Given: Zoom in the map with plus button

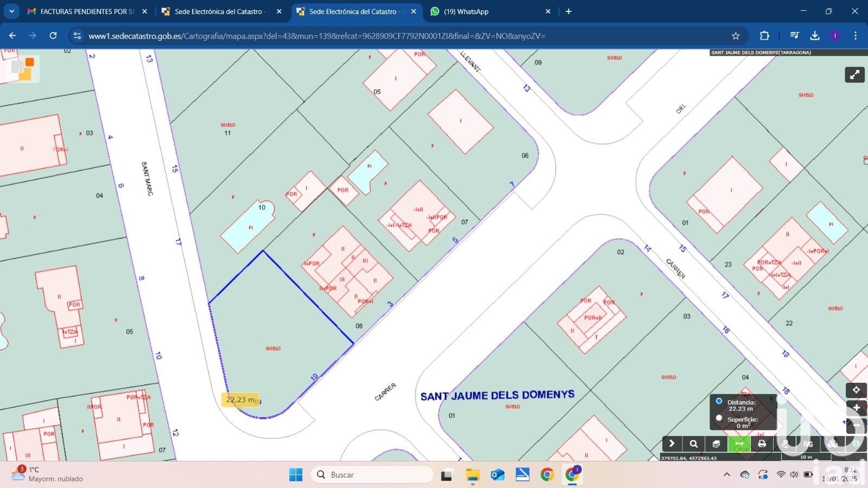Looking at the screenshot, I should pos(857,408).
